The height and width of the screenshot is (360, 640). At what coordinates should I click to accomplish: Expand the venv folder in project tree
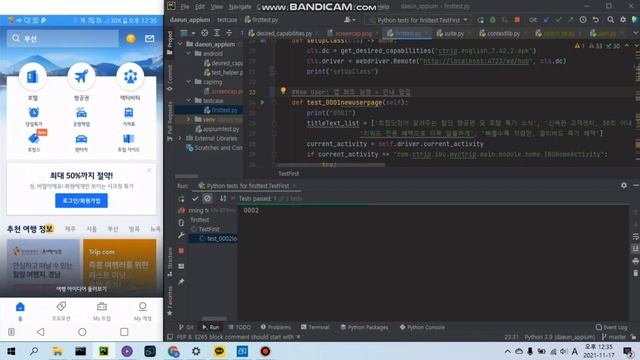189,119
